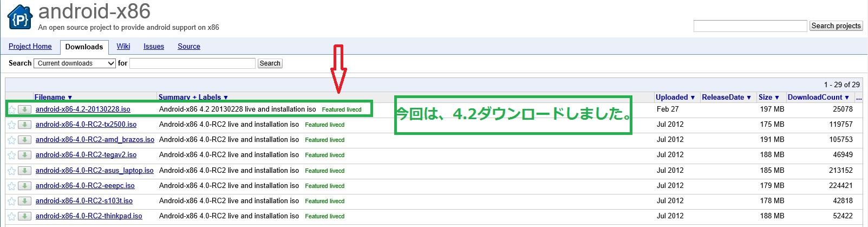Click the '1 - 29 of 29' pagination text

(842, 85)
